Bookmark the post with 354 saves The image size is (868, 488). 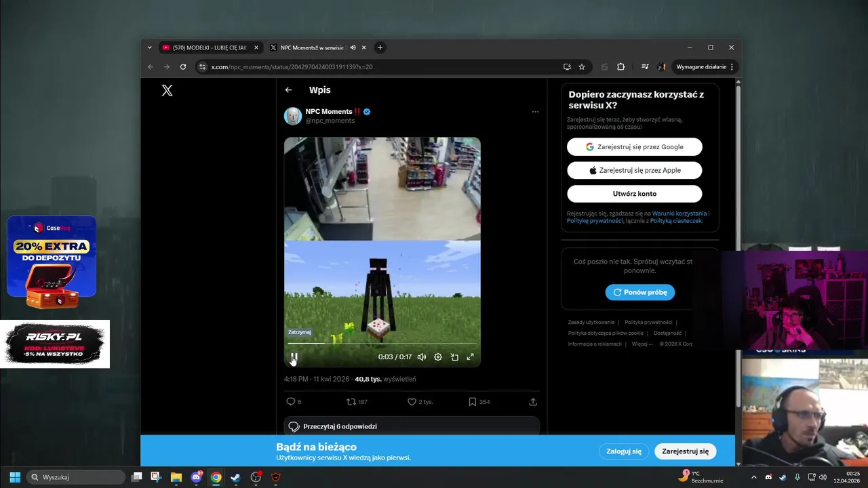[479, 402]
